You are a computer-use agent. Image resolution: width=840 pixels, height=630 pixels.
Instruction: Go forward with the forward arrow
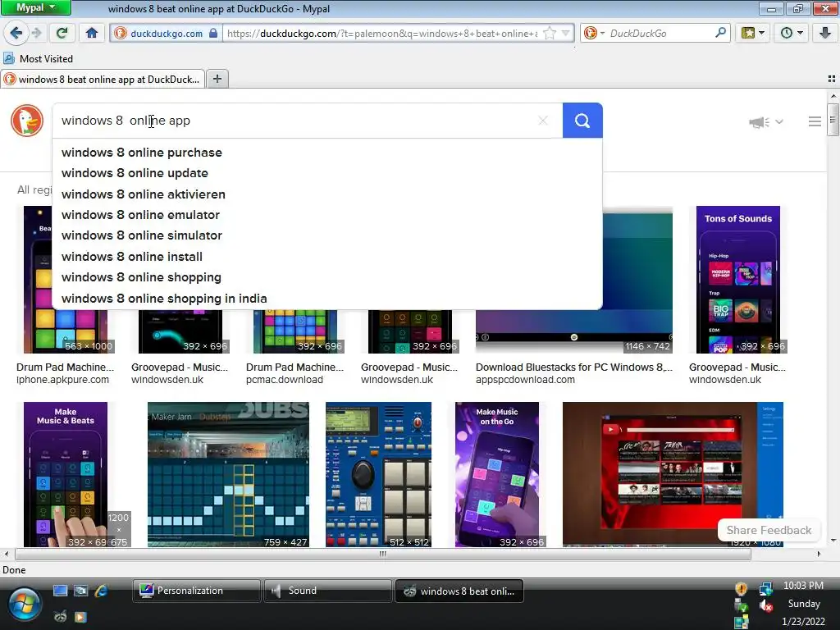tap(36, 33)
